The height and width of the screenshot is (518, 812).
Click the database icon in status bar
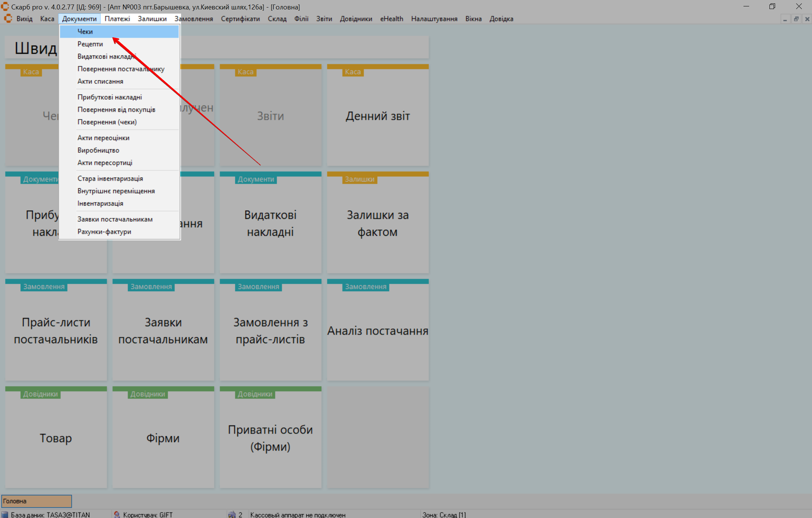[5, 515]
